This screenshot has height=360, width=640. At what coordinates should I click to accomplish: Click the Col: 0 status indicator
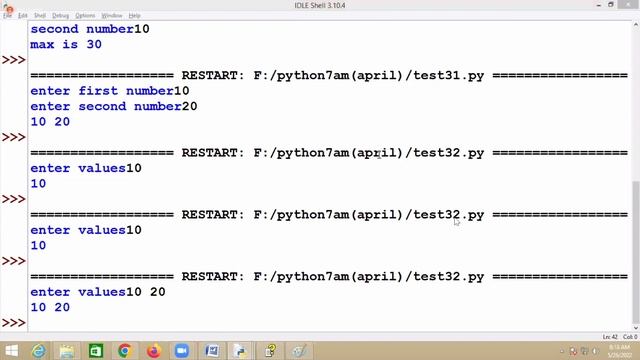tap(630, 337)
